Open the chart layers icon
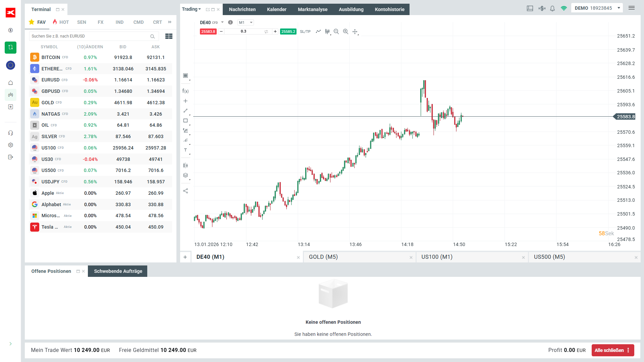Image resolution: width=644 pixels, height=362 pixels. coord(185,175)
